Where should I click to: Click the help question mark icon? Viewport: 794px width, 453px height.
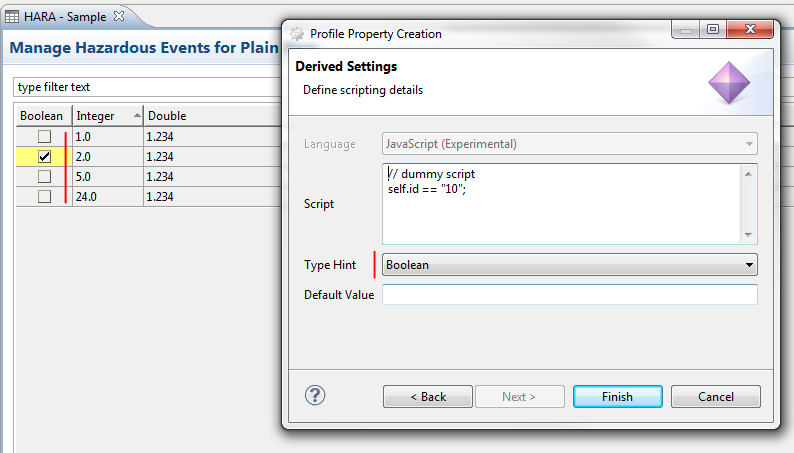tap(315, 395)
